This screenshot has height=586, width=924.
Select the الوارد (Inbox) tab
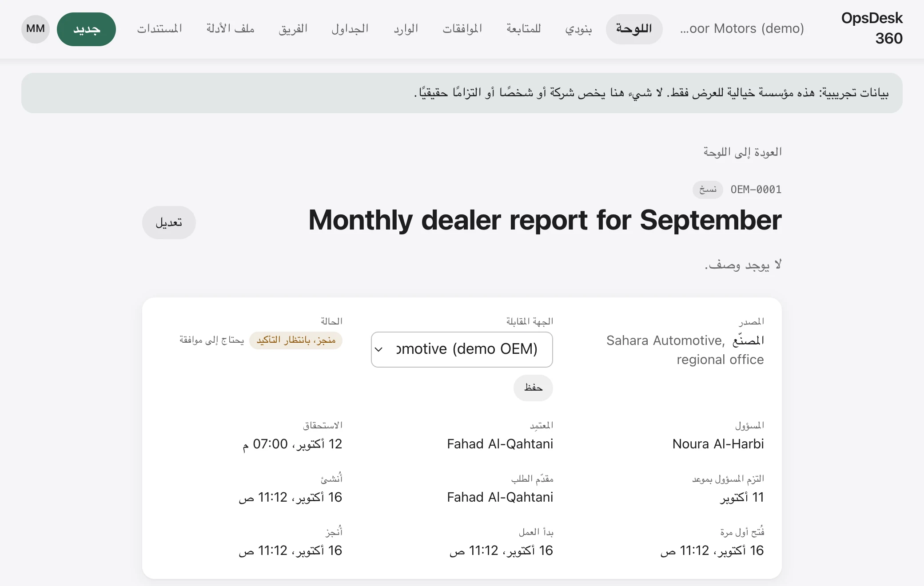coord(406,29)
